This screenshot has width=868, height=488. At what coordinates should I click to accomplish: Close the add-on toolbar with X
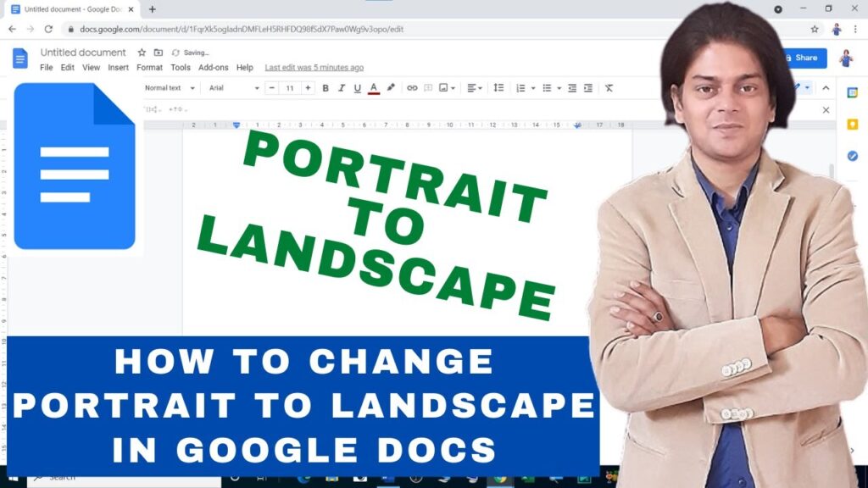click(x=826, y=110)
